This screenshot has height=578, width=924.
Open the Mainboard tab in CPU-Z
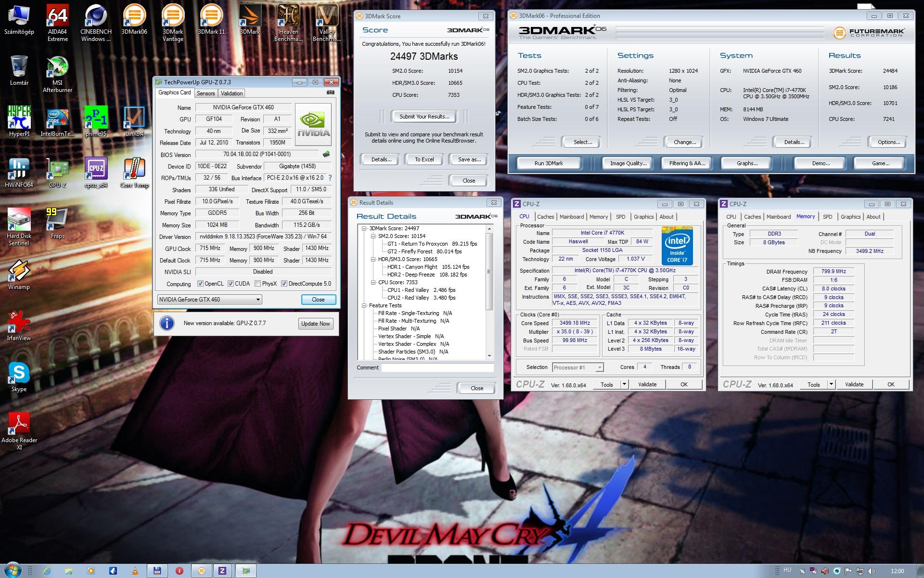(571, 217)
